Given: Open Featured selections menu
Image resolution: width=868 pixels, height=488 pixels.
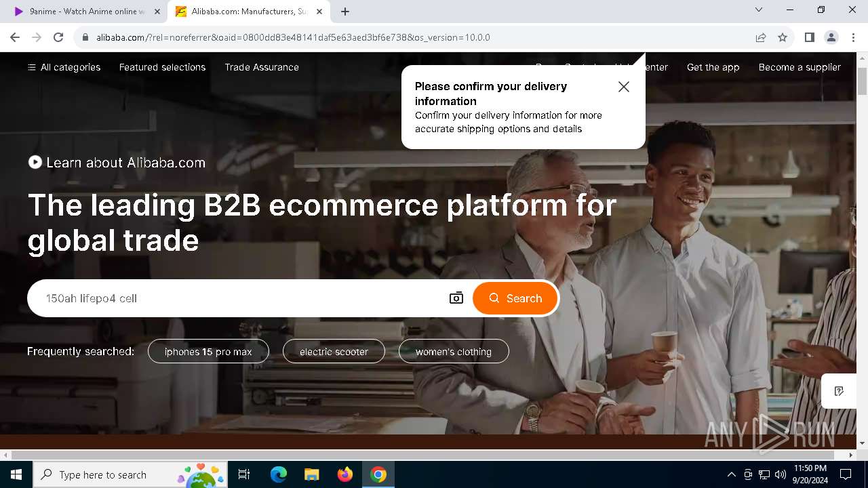Looking at the screenshot, I should click(x=162, y=67).
